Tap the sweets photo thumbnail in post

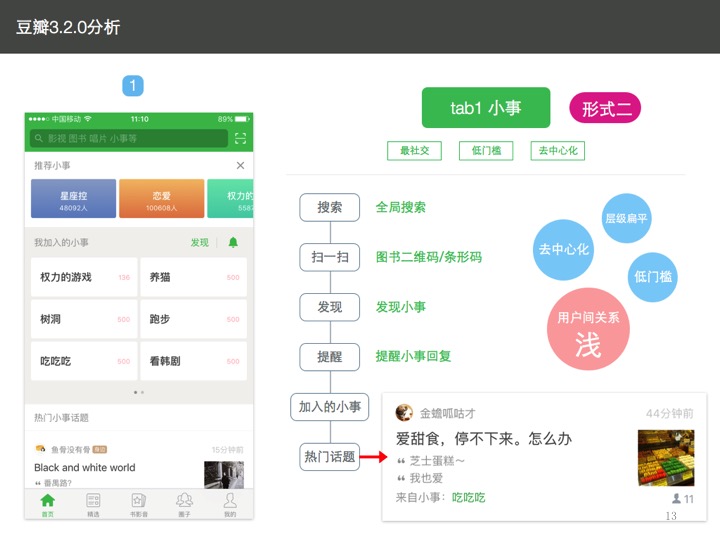click(x=666, y=458)
